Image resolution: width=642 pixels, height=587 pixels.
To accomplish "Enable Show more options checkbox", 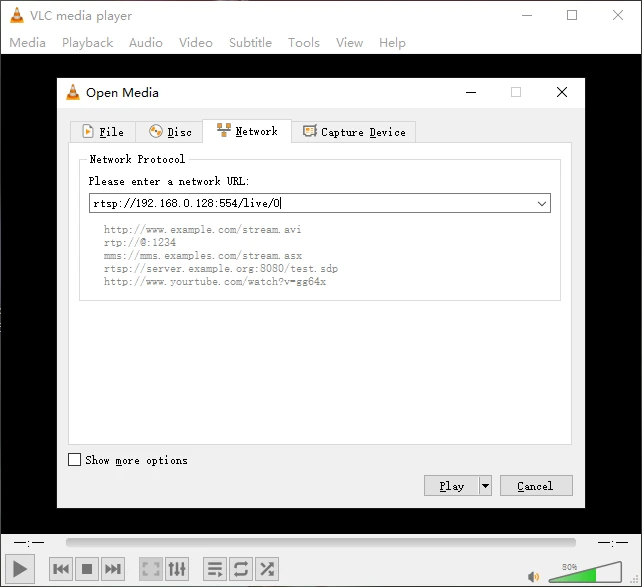I will [x=74, y=460].
